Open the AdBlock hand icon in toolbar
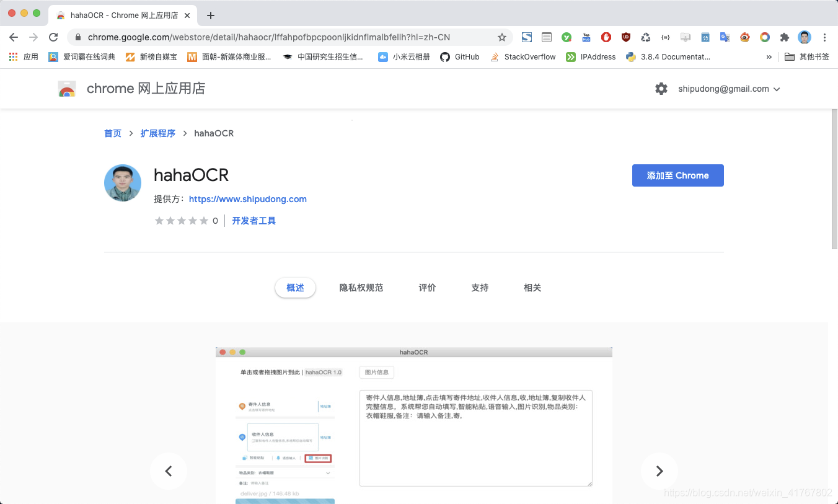Screen dimensions: 838x504 click(x=606, y=37)
